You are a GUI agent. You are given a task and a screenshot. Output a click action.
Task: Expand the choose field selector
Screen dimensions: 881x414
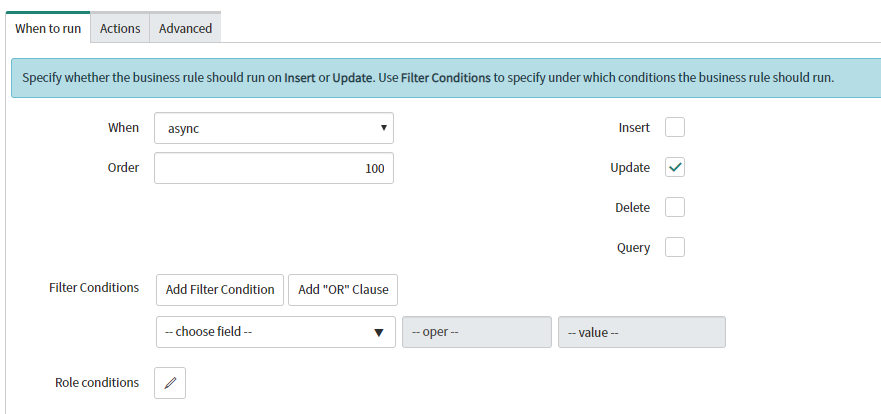276,332
